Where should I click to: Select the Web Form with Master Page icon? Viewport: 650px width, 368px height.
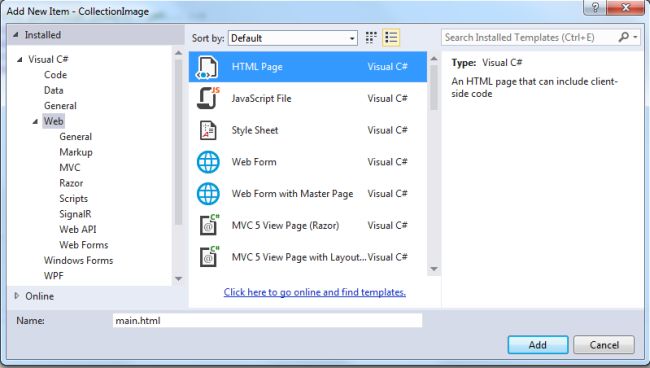click(208, 194)
